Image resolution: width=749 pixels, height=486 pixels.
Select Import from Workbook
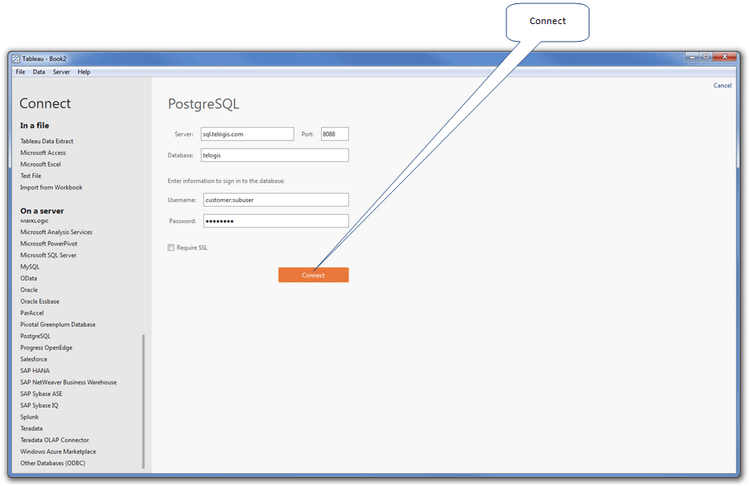click(51, 187)
